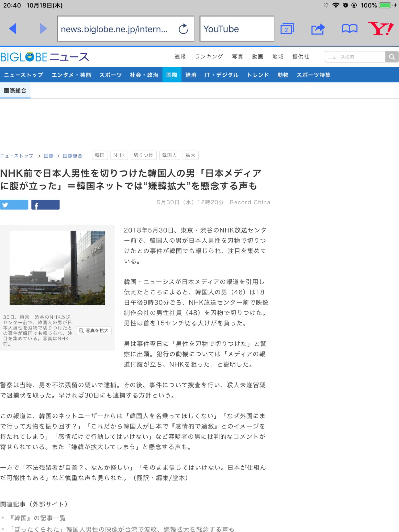Reload the page with refresh icon
This screenshot has width=399, height=532.
point(183,29)
